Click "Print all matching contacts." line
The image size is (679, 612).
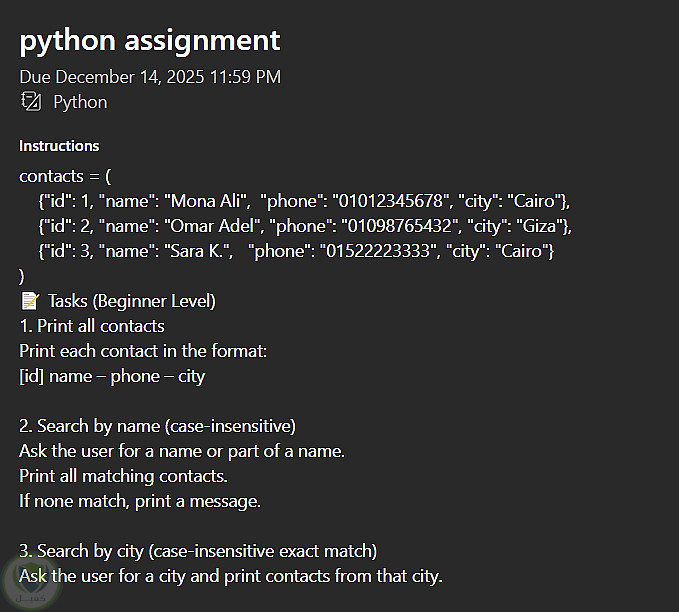[123, 476]
